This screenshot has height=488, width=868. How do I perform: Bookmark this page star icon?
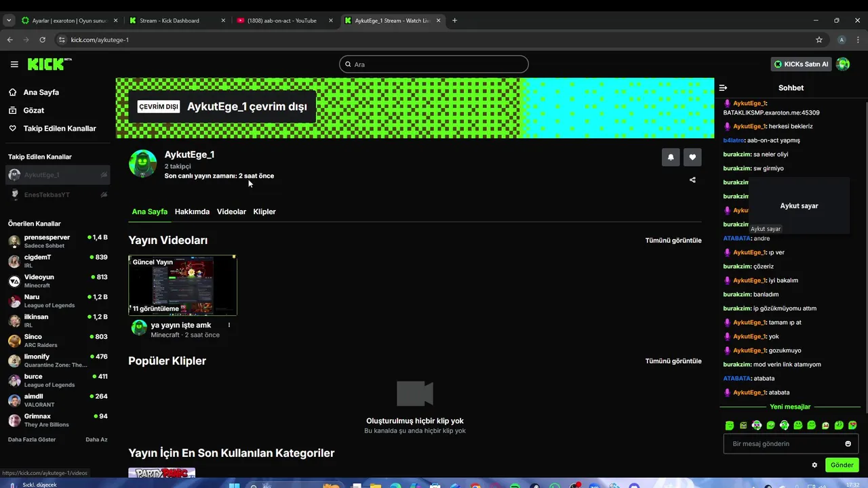click(819, 40)
